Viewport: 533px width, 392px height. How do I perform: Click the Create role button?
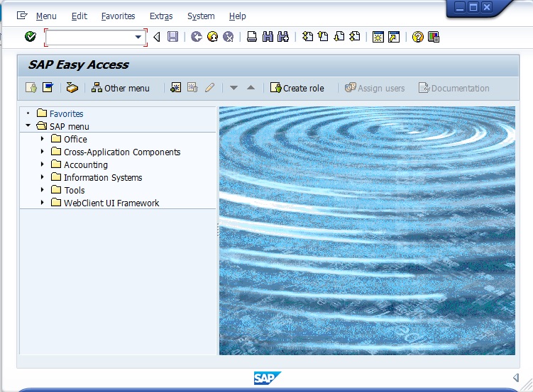click(297, 88)
